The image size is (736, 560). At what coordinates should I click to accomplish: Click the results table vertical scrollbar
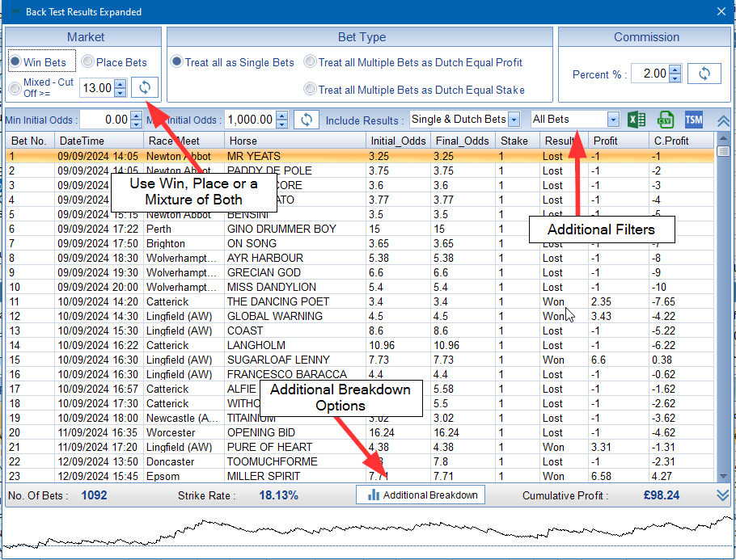tap(722, 307)
